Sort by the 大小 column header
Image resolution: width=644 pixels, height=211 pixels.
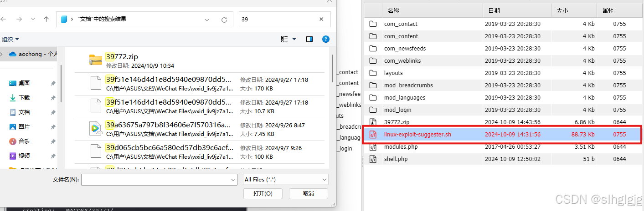[x=575, y=10]
